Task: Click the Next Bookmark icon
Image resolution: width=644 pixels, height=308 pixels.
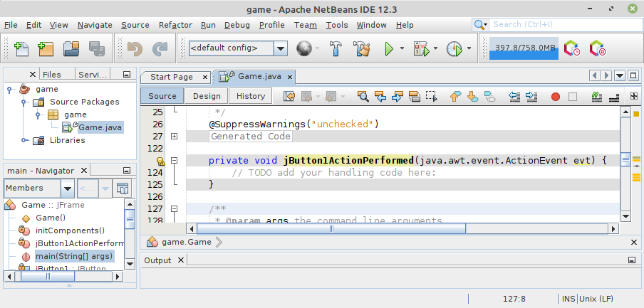Action: click(x=473, y=96)
